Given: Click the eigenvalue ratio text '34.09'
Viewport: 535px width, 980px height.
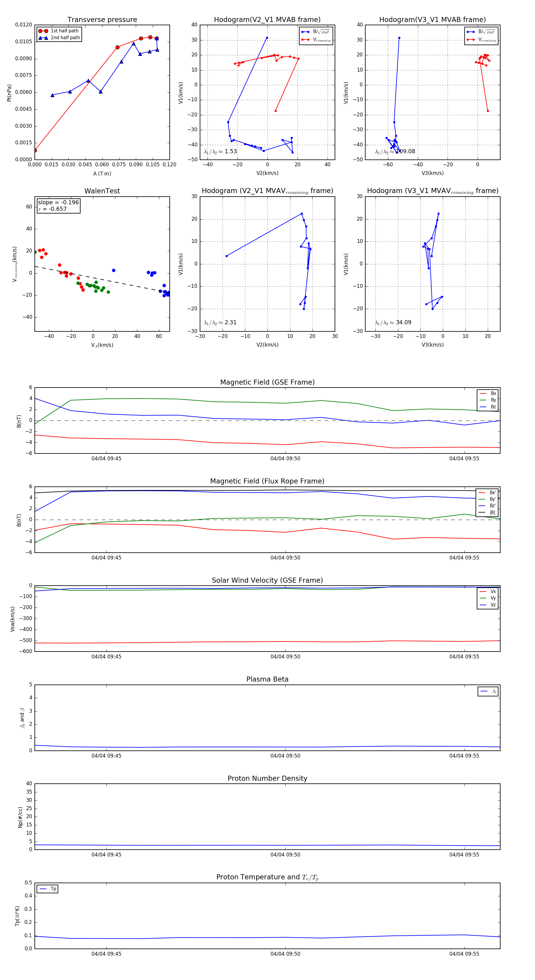Looking at the screenshot, I should point(404,323).
